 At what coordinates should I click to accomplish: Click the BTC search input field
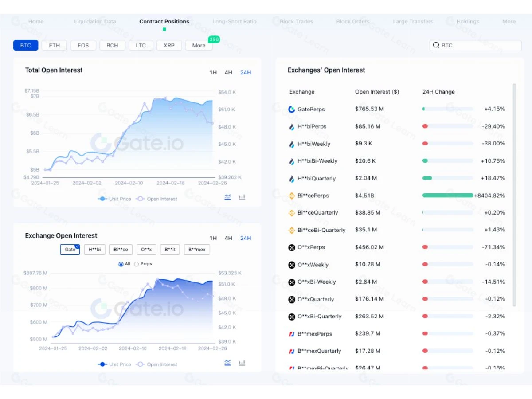tap(476, 45)
